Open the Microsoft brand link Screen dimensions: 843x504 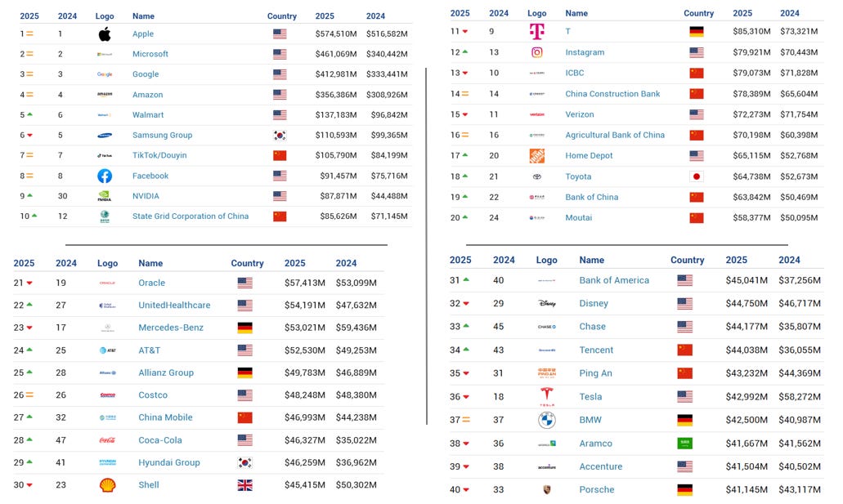pyautogui.click(x=150, y=54)
